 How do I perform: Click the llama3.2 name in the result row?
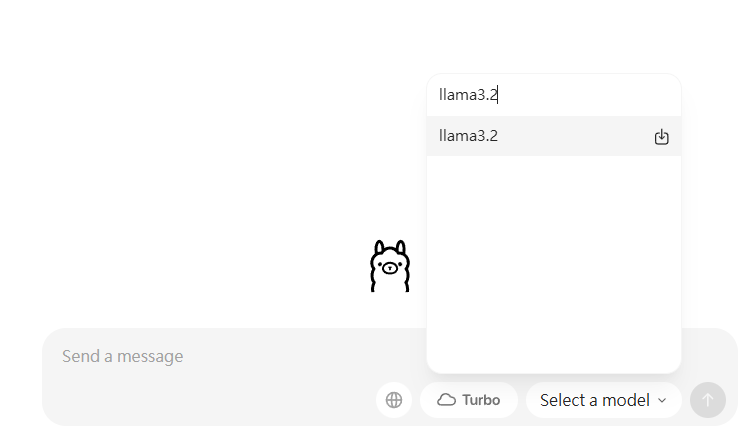pos(468,136)
